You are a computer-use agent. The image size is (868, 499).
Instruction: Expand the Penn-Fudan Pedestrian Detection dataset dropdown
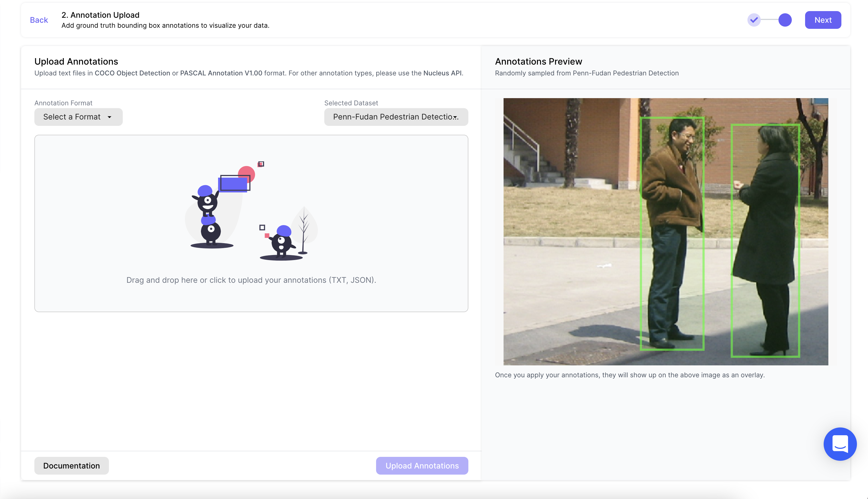[396, 117]
